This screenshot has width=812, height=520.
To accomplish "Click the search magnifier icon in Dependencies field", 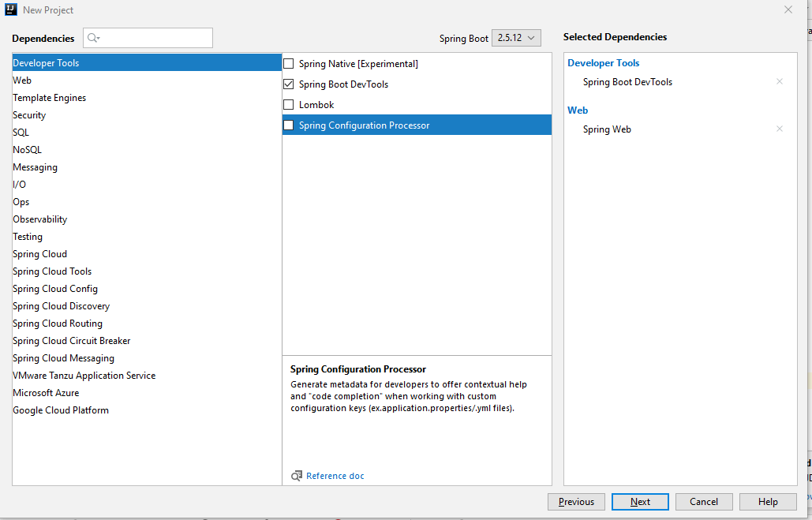I will 93,38.
